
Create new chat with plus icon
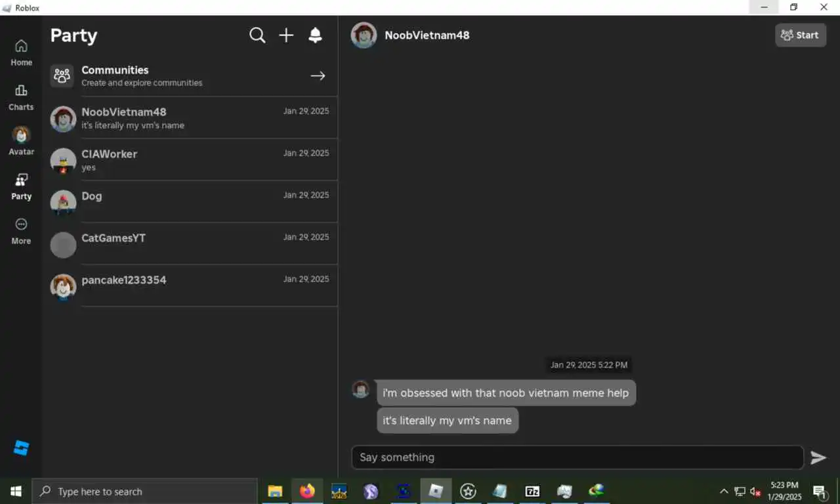286,35
